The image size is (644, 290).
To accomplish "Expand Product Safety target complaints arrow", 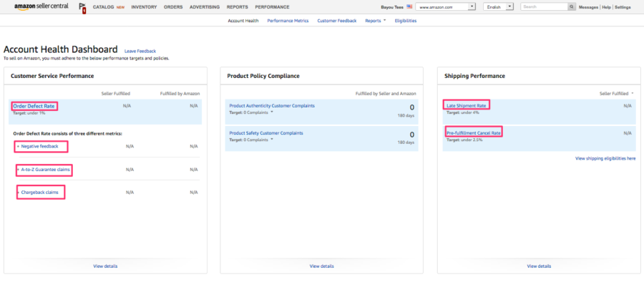I will (272, 140).
